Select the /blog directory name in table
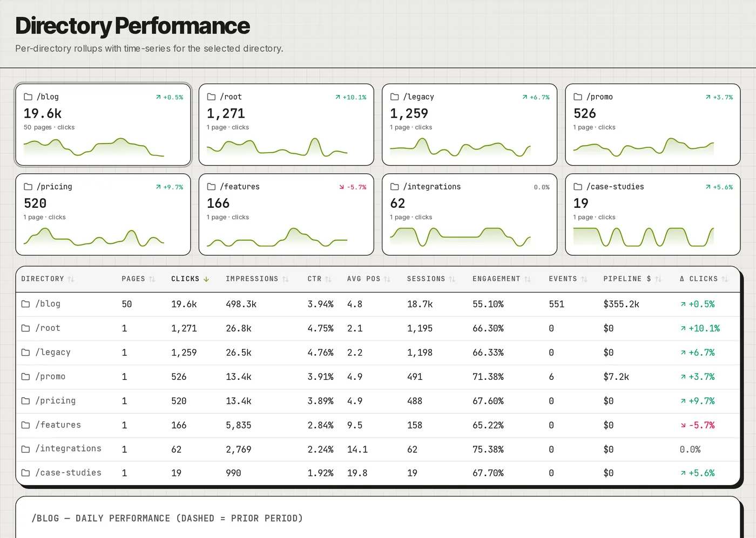Image resolution: width=756 pixels, height=538 pixels. click(48, 304)
